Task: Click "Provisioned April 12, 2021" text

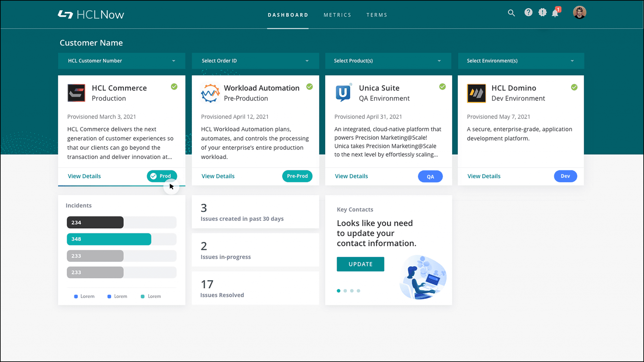Action: pyautogui.click(x=235, y=117)
